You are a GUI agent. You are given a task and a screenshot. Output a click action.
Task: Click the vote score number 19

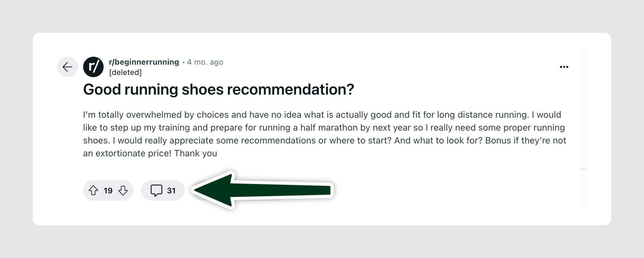(x=108, y=191)
